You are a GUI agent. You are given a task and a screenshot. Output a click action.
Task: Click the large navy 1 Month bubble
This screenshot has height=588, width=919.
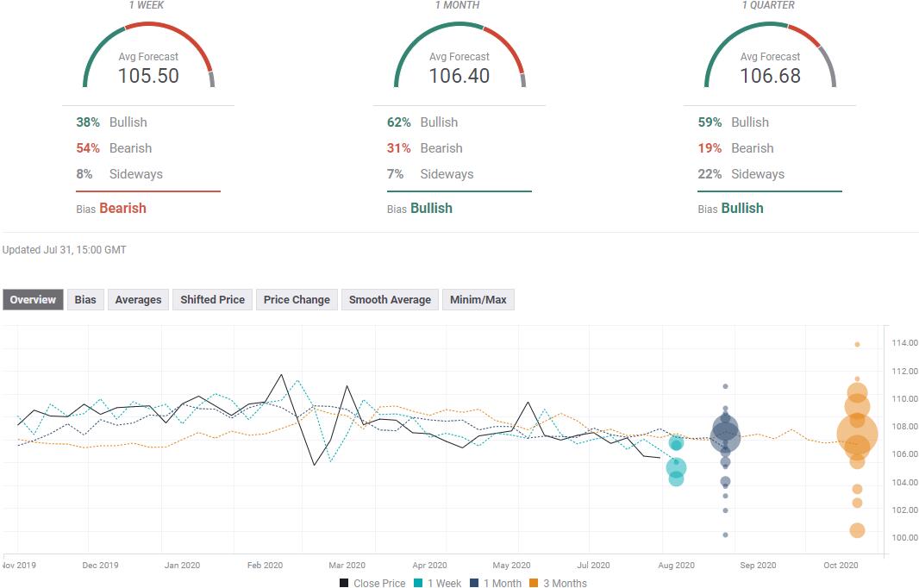(726, 435)
